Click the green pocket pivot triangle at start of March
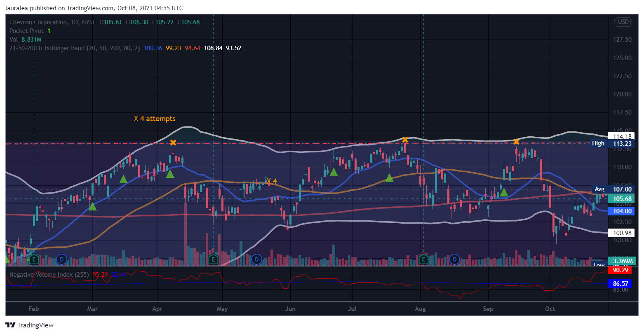The image size is (644, 334). pyautogui.click(x=92, y=206)
